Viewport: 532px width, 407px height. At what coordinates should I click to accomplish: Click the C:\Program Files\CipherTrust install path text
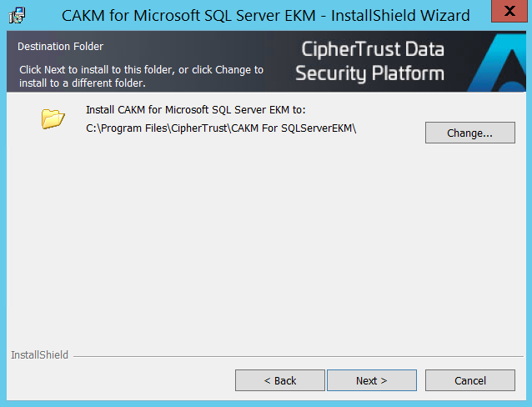221,127
